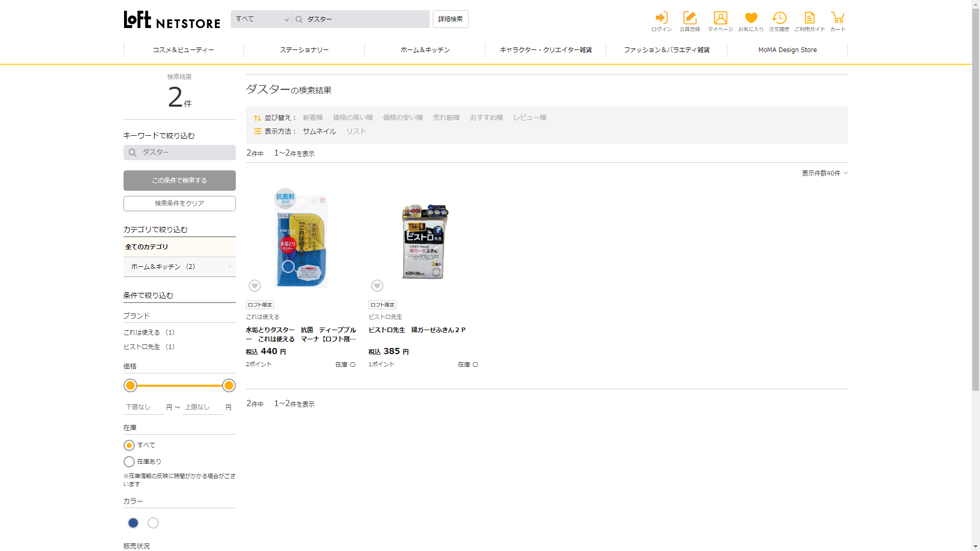
Task: Click the member registration icon (会員登録)
Action: (x=690, y=21)
